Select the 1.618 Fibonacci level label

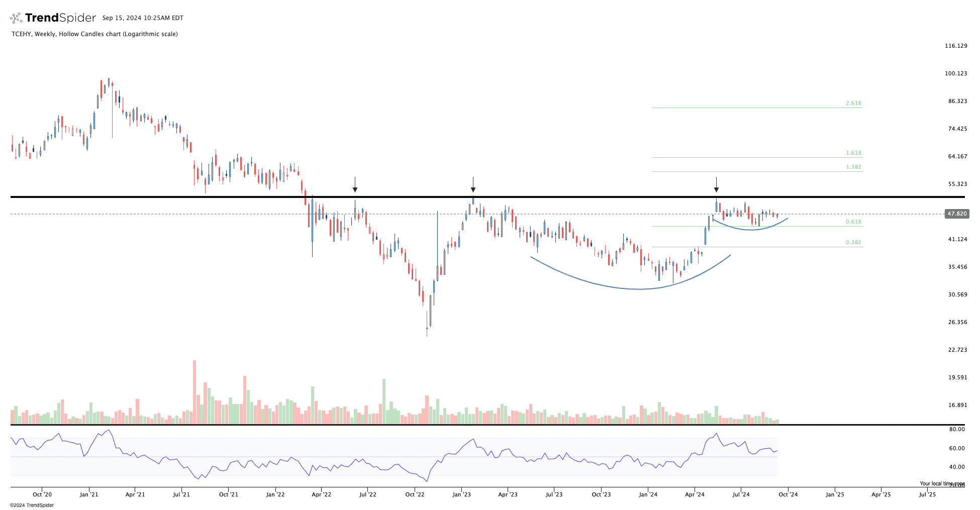[x=853, y=153]
